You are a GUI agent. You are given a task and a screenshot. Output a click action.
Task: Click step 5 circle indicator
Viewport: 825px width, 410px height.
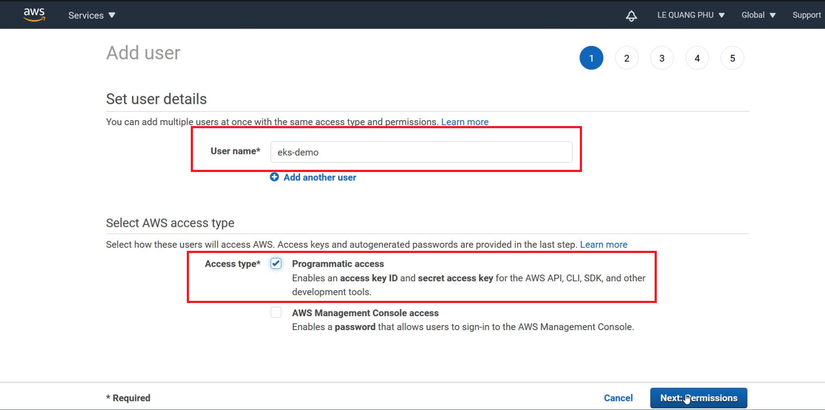732,58
